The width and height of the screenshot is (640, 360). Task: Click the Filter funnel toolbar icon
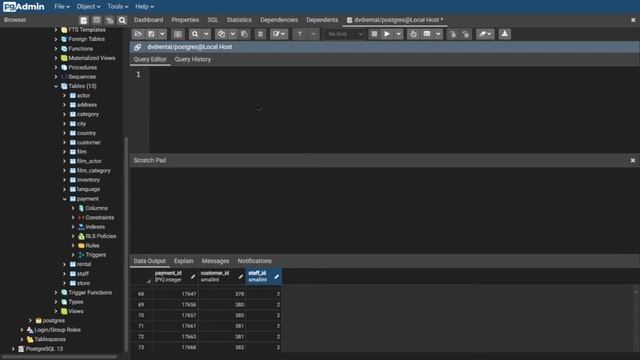(x=300, y=34)
